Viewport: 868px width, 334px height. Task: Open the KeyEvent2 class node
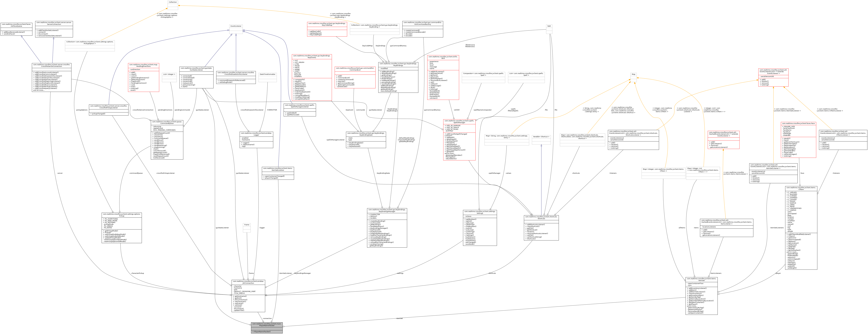[x=312, y=77]
